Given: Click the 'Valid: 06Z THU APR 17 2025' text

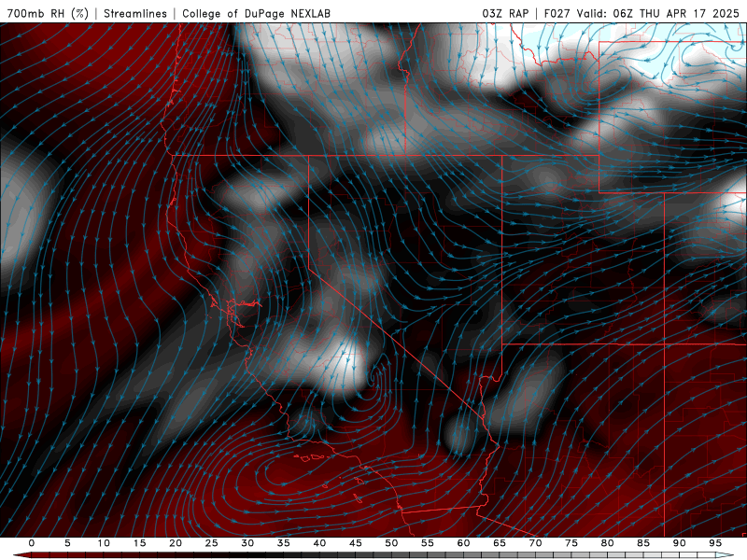Looking at the screenshot, I should click(658, 13).
